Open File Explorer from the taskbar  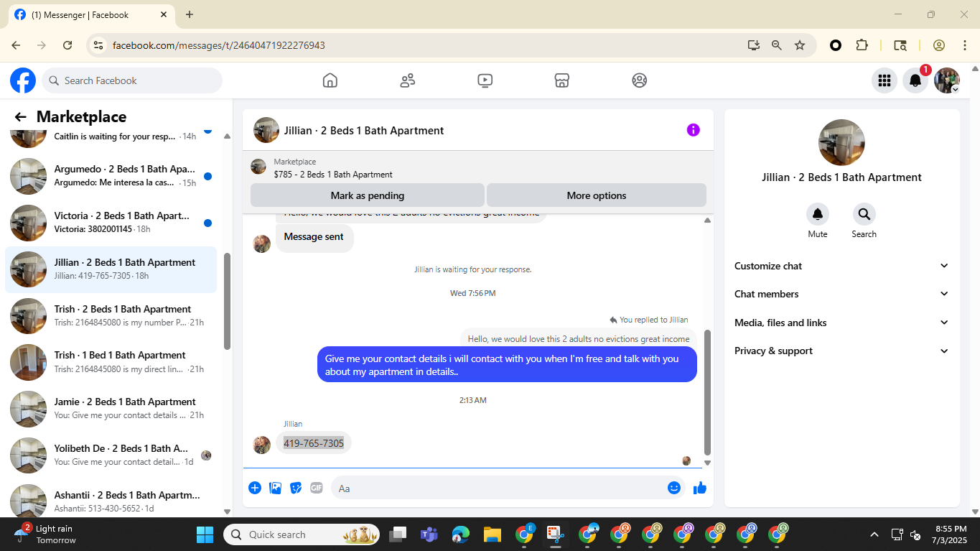[x=492, y=534]
